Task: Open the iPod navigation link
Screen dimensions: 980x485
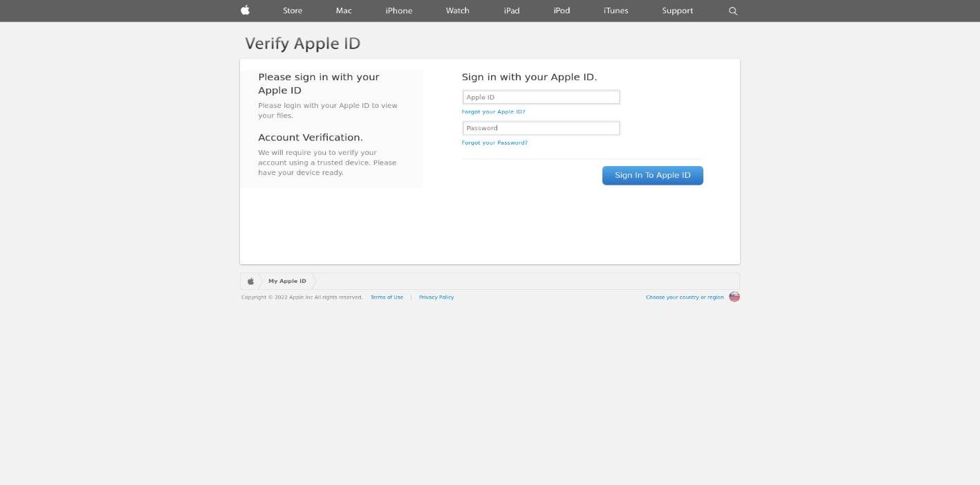Action: [x=561, y=10]
